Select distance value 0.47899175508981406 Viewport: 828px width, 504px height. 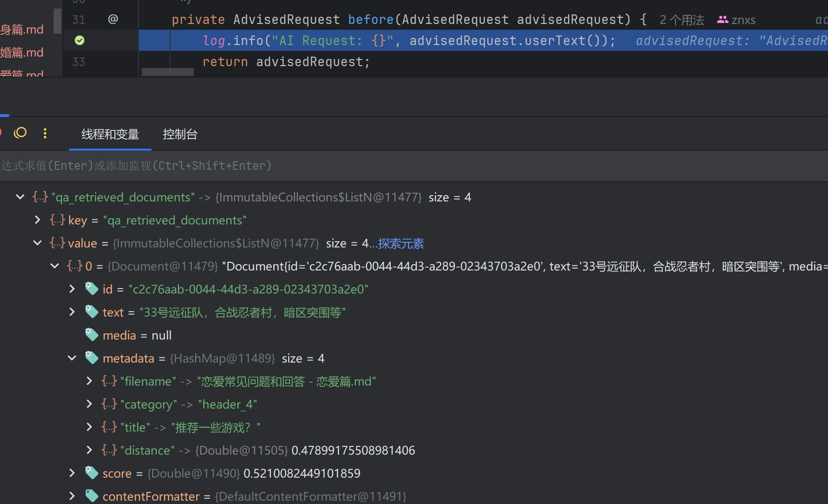point(353,450)
